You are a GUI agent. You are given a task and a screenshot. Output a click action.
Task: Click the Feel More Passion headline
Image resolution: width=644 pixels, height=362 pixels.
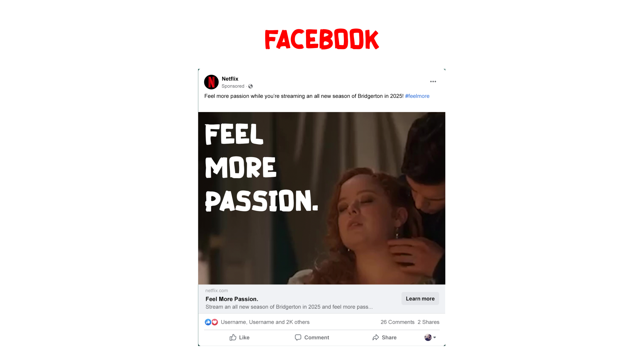click(232, 299)
